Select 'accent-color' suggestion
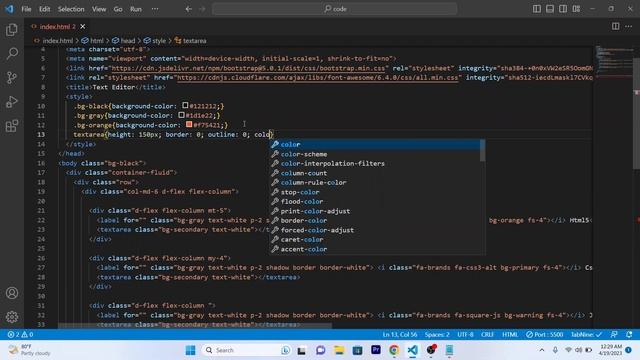Viewport: 640px width, 360px height. 375,249
